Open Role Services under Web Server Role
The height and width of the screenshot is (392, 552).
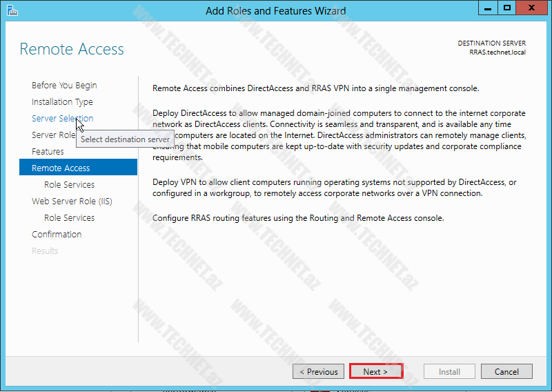click(69, 218)
